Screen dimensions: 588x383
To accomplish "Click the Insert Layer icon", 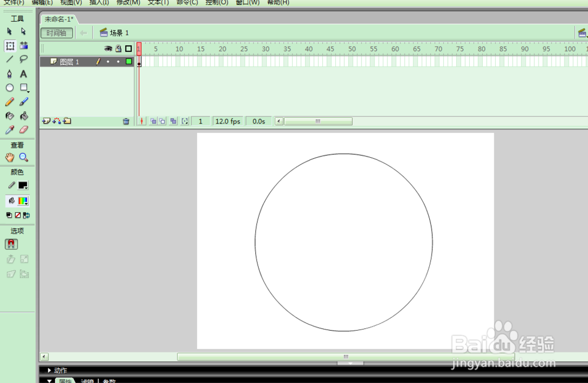I will point(46,121).
